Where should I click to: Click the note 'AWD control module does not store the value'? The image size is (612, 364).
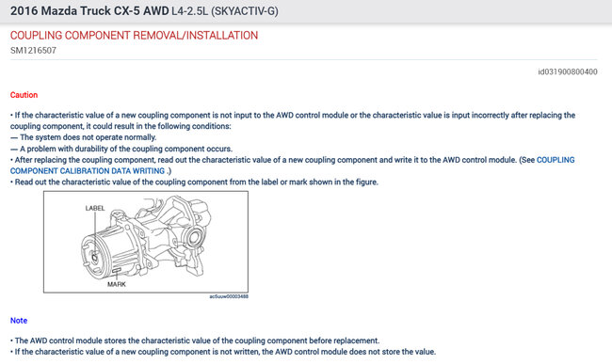click(223, 352)
